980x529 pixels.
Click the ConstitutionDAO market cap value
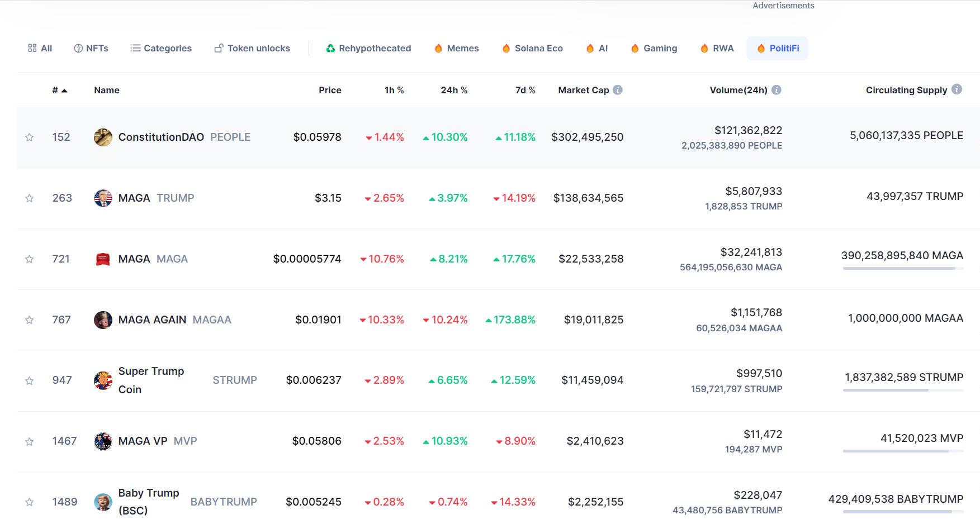pos(587,137)
